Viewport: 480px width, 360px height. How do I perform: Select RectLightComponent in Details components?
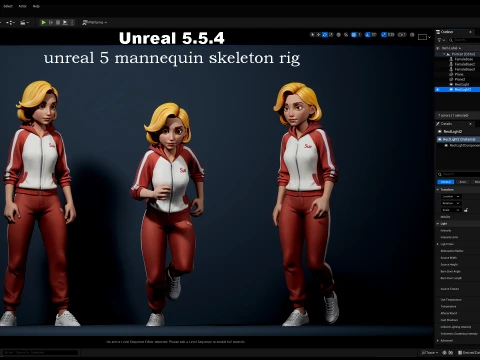(463, 145)
